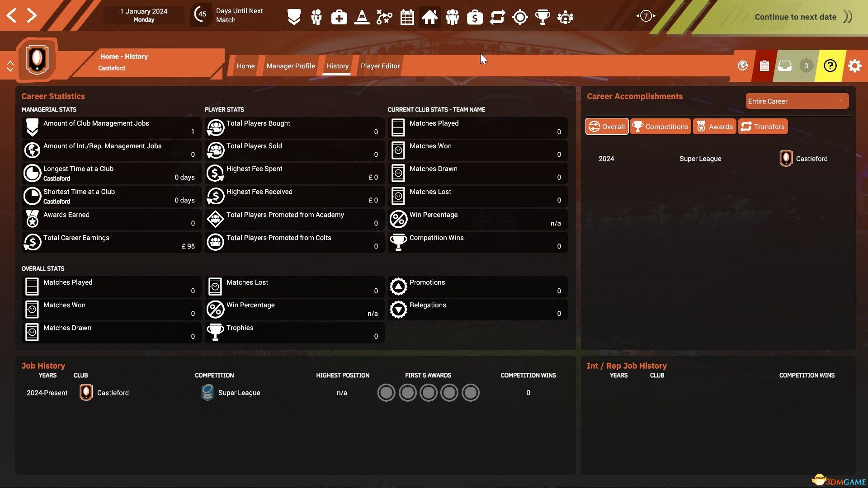Expand the club badge chevron panel
Viewport: 868px width, 488px height.
(x=10, y=66)
